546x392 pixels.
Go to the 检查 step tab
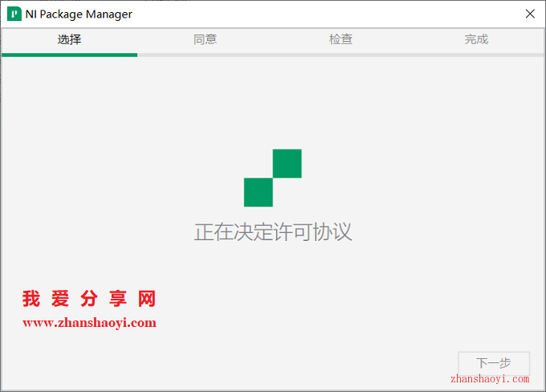tap(340, 39)
